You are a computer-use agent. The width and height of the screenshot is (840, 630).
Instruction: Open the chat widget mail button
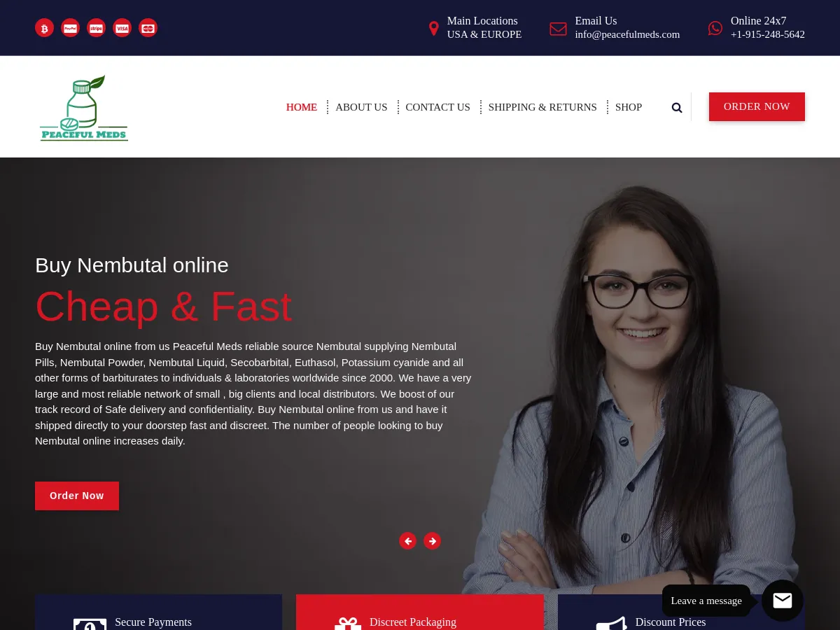[782, 601]
